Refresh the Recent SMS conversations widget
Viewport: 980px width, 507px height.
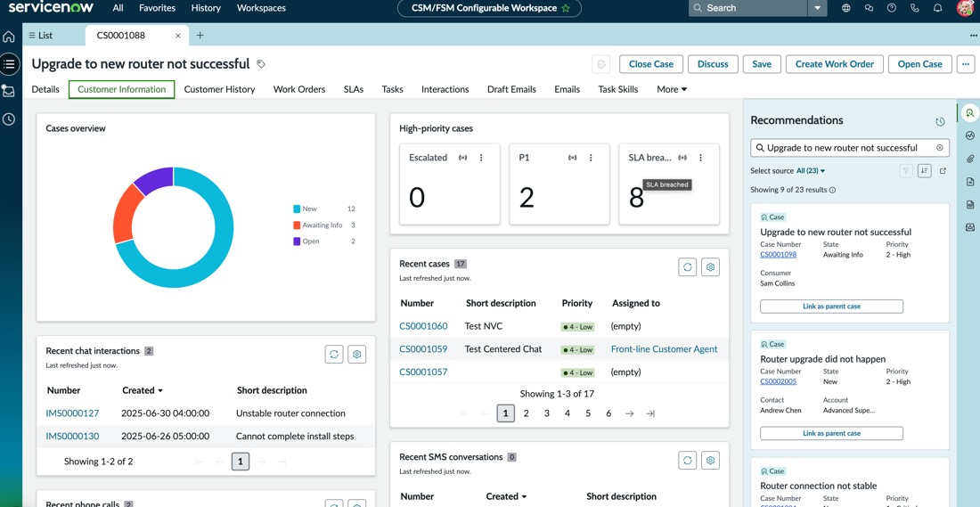pyautogui.click(x=688, y=460)
